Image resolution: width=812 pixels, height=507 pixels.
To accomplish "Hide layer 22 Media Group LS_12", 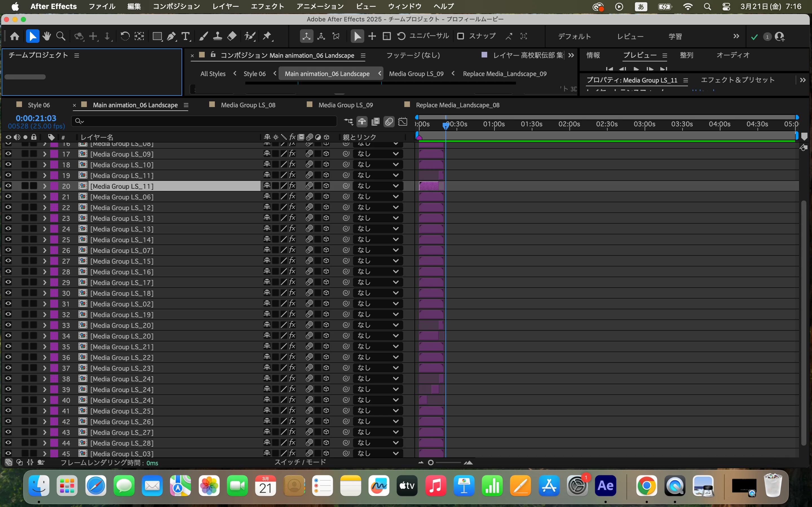I will coord(8,208).
